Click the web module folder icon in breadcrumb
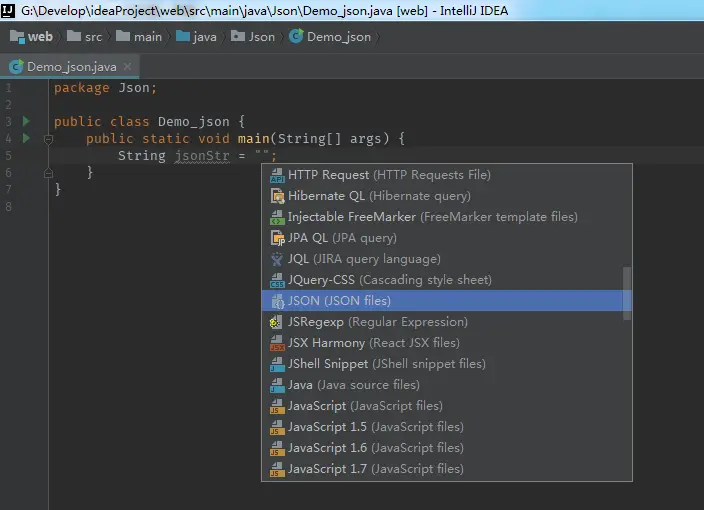This screenshot has width=704, height=510. (x=17, y=37)
